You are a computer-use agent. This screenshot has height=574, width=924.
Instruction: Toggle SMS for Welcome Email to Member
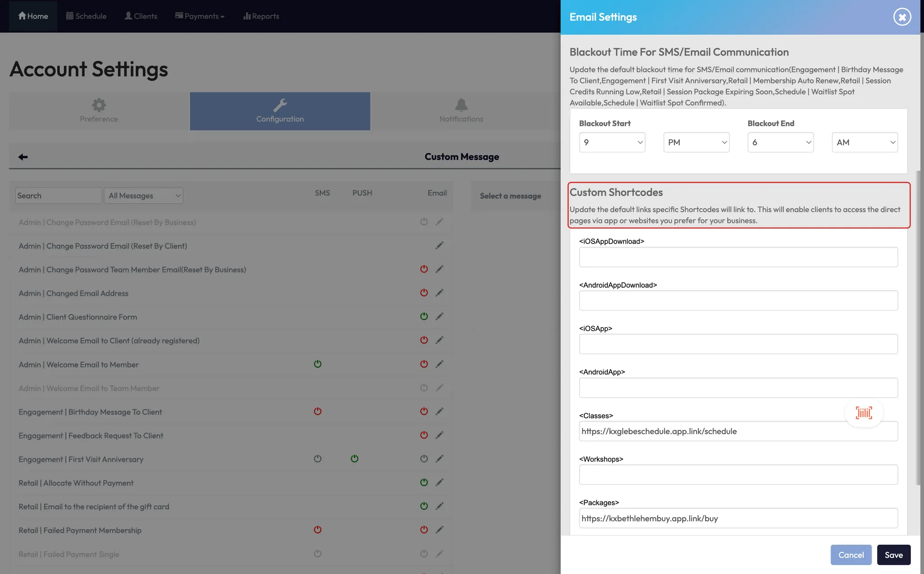tap(318, 364)
